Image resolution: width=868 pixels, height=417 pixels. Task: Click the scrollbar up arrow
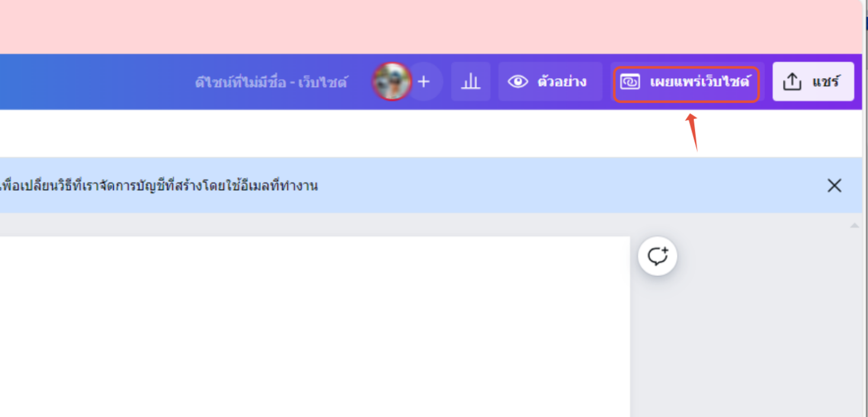(x=854, y=226)
